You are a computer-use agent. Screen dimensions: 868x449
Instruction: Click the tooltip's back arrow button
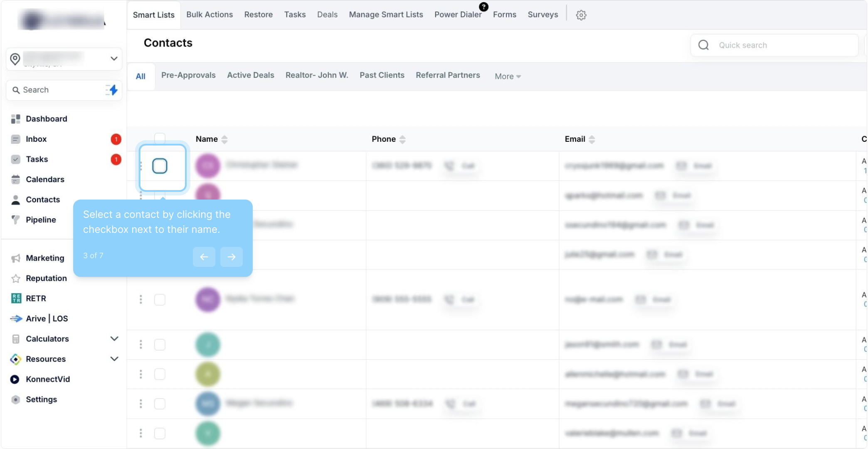pyautogui.click(x=204, y=257)
